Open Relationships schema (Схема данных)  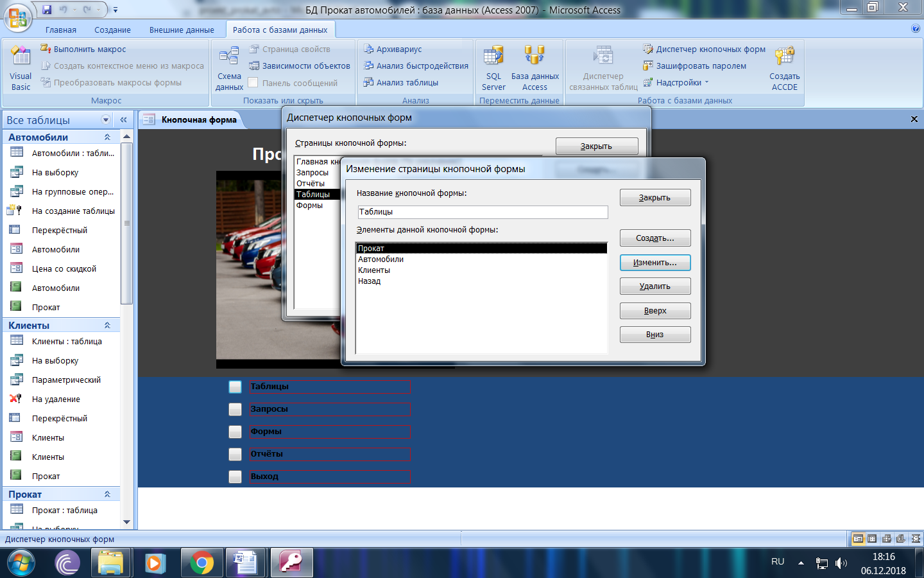229,68
